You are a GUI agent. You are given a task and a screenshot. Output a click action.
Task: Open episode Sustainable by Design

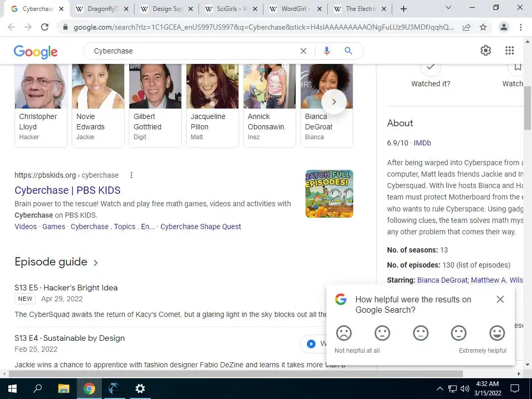70,338
